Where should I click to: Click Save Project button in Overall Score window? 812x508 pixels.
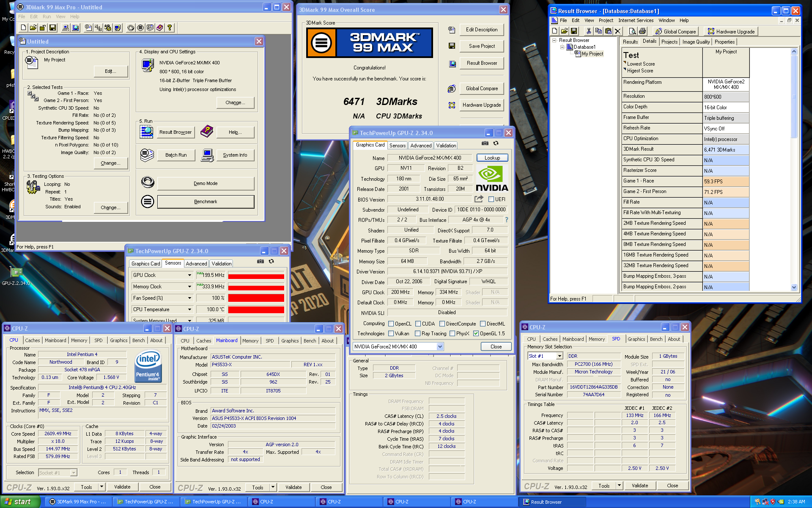(482, 46)
